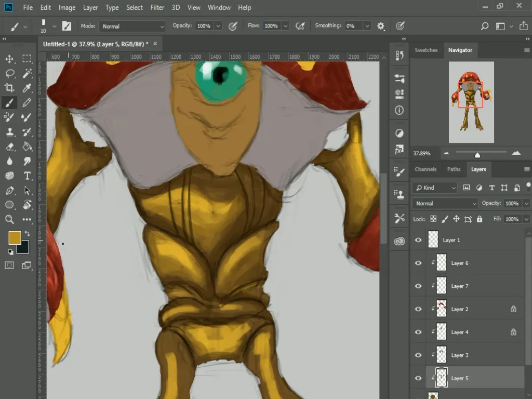Close the Untitled-1 document tab
The image size is (532, 399).
coord(155,44)
